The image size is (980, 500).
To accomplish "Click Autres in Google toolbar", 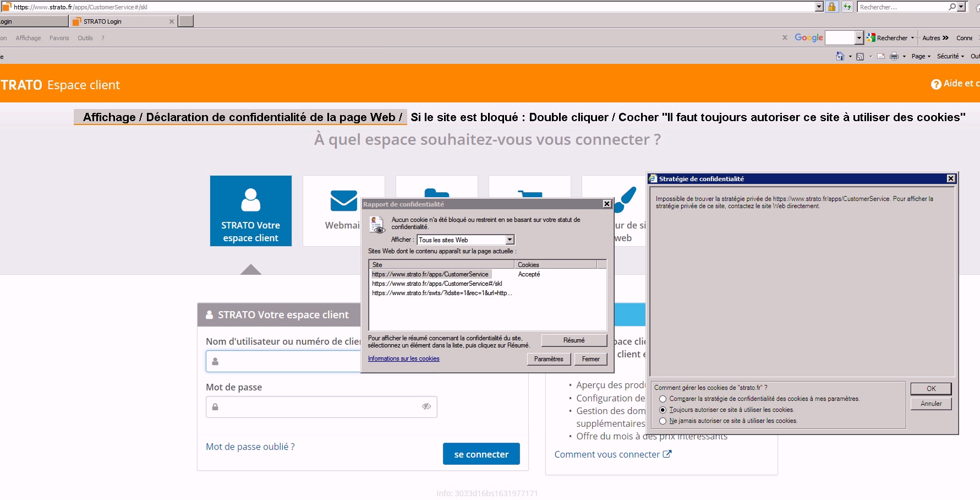I will [935, 38].
